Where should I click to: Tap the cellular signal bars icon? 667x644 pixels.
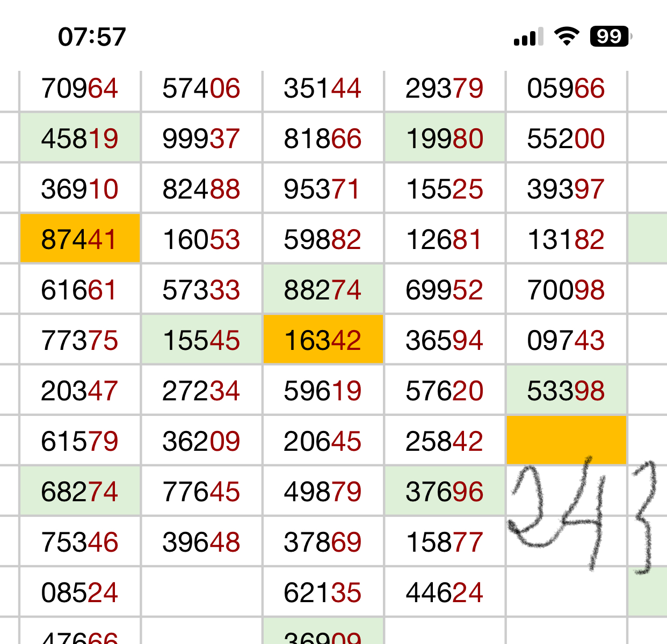[528, 37]
